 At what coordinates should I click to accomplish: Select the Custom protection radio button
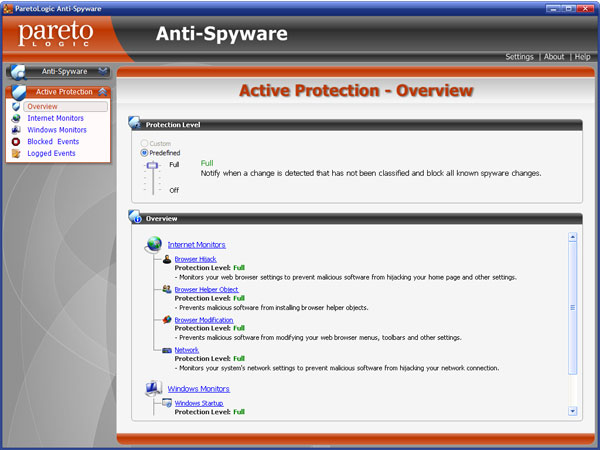pyautogui.click(x=144, y=143)
